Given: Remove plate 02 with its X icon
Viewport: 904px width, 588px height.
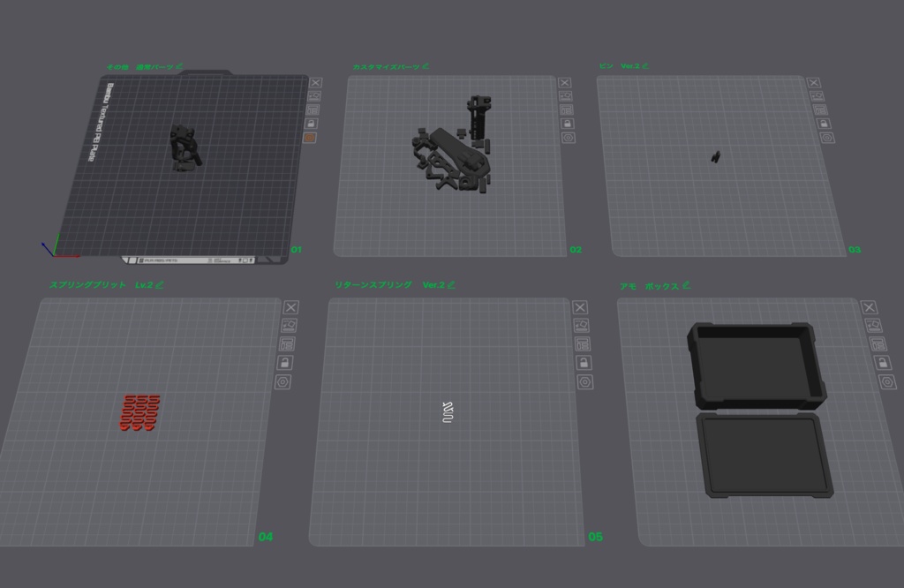Looking at the screenshot, I should click(x=565, y=82).
